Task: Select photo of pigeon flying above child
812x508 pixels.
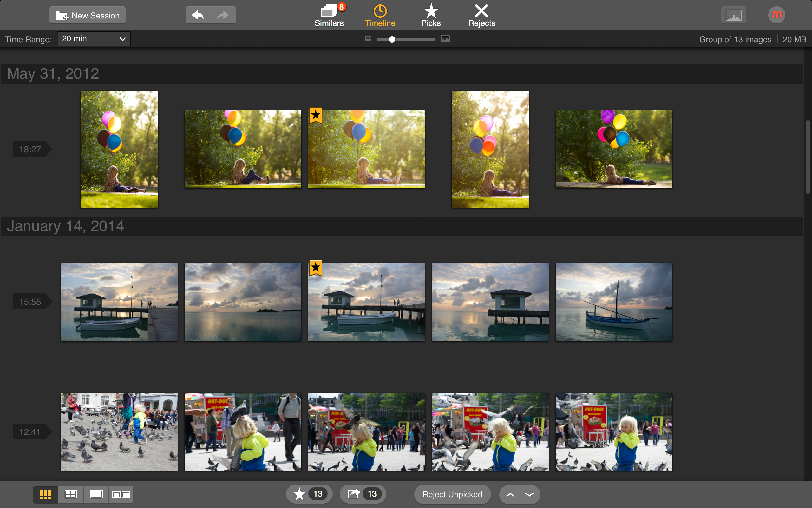Action: 367,432
